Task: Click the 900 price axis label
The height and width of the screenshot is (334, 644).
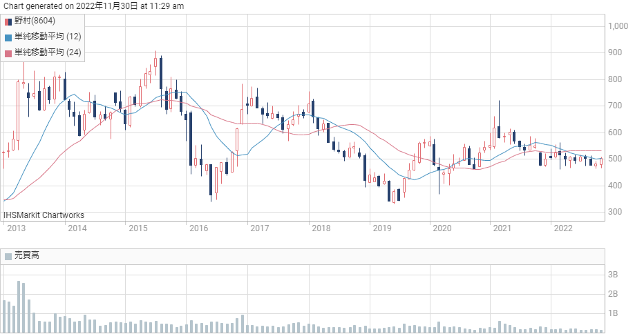Action: click(x=615, y=52)
